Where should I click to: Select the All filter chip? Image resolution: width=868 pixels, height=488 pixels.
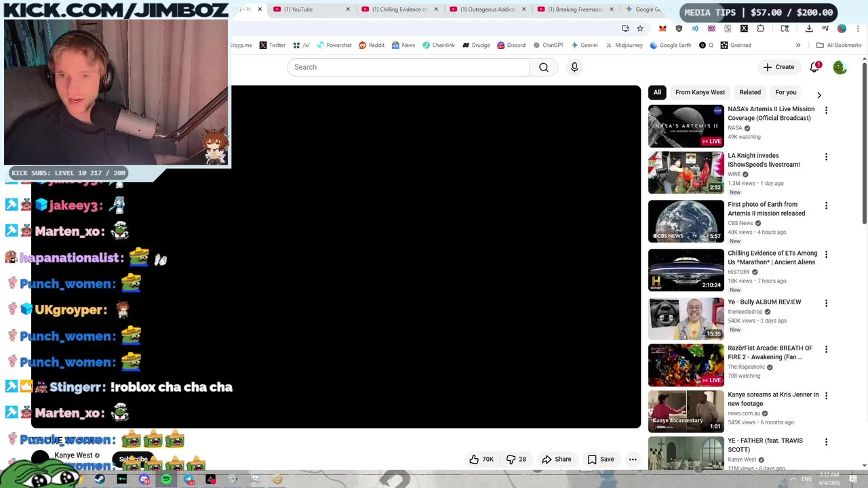click(x=657, y=92)
